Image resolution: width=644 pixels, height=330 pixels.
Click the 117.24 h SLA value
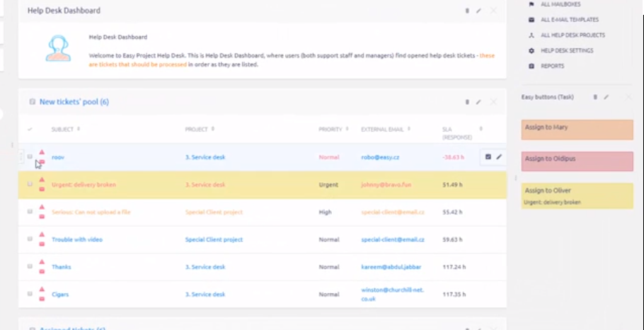[454, 267]
